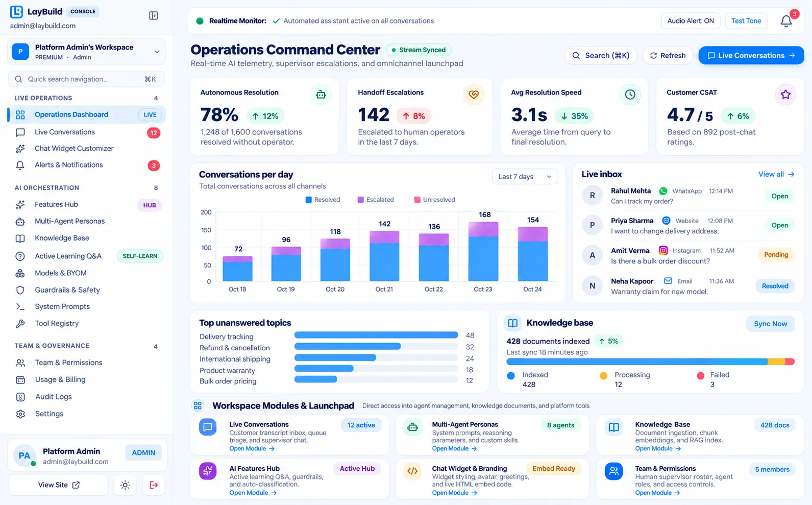The height and width of the screenshot is (505, 812).
Task: Open the notifications bell icon
Action: pyautogui.click(x=786, y=21)
